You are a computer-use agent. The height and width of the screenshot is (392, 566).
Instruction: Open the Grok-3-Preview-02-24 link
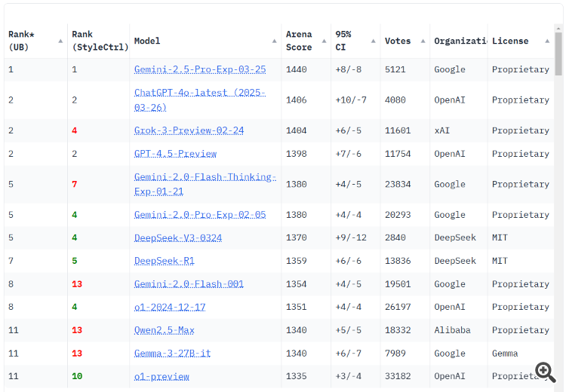pos(189,130)
